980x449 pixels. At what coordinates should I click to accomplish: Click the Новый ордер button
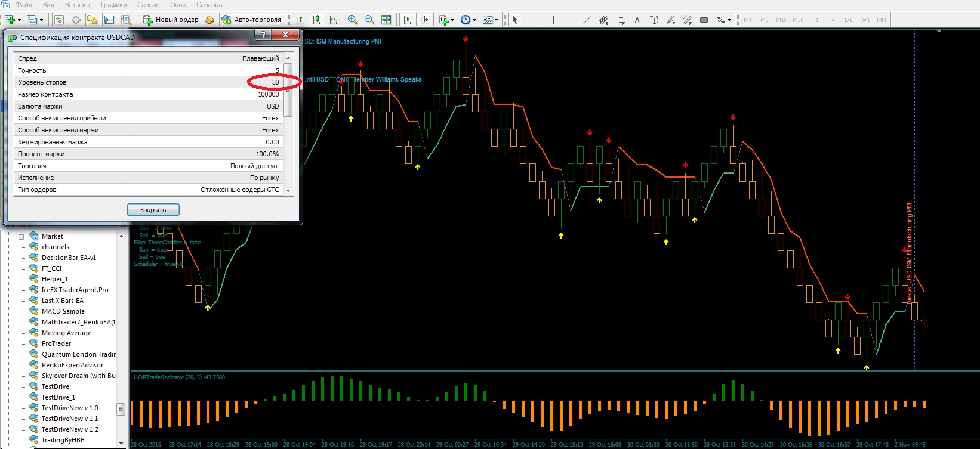coord(171,20)
